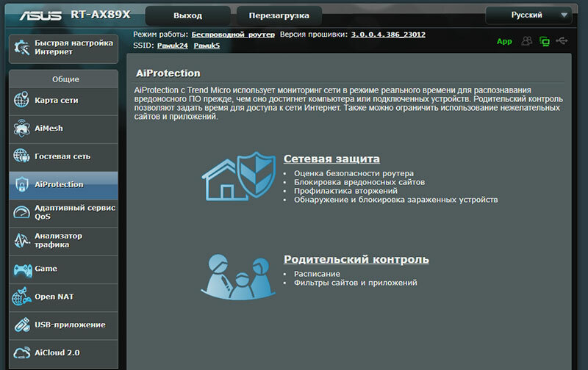This screenshot has width=588, height=370.
Task: Click Блокировка вредоносных сайтов text
Action: (x=359, y=182)
